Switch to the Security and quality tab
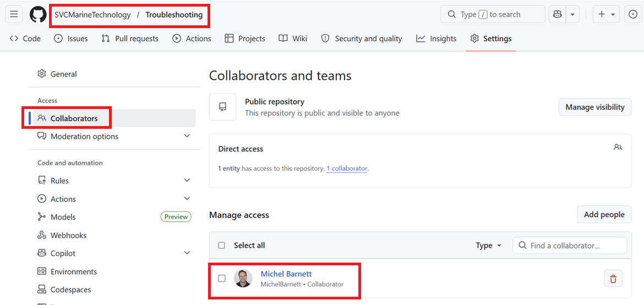Screen dimensions: 644x305 [362, 39]
